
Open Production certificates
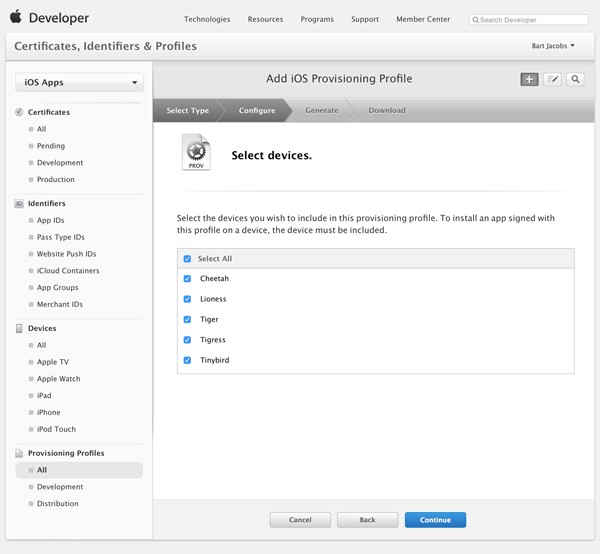point(55,179)
